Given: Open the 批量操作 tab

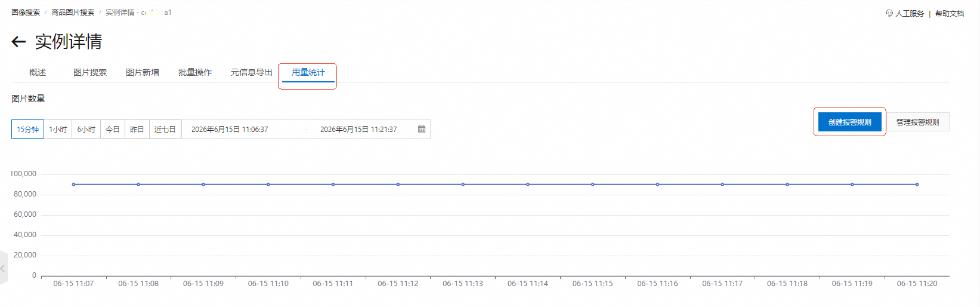Looking at the screenshot, I should [x=195, y=72].
